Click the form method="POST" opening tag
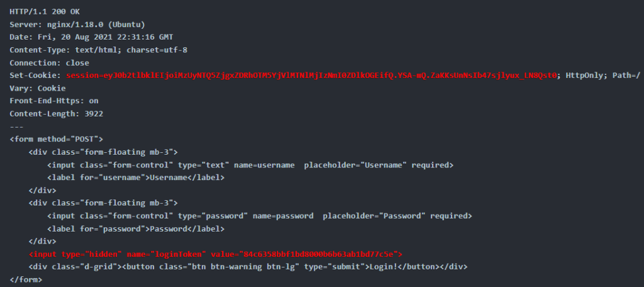 point(56,139)
